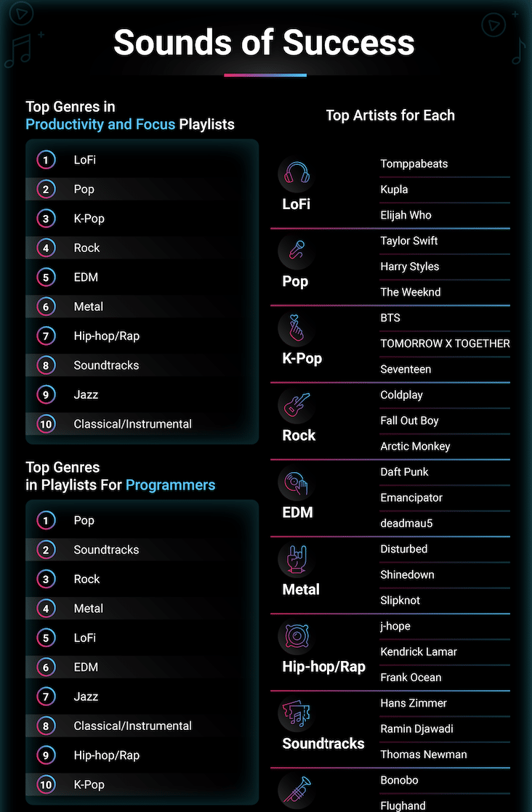This screenshot has width=532, height=812.
Task: Select number 1 badge beside LoFi
Action: coord(46,160)
